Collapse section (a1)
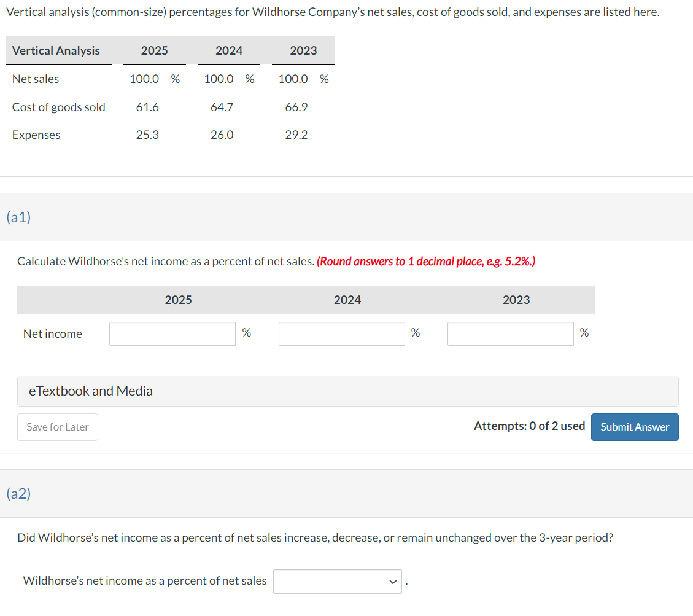This screenshot has width=693, height=616. (18, 217)
